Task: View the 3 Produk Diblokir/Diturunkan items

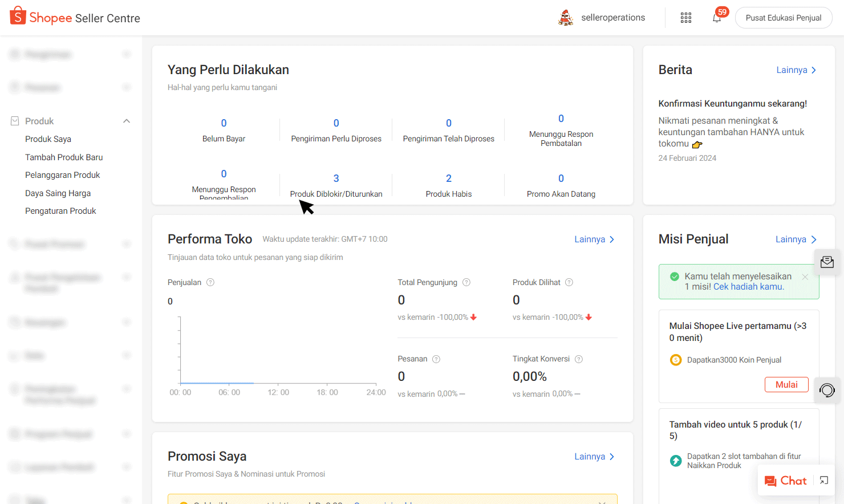Action: [336, 178]
